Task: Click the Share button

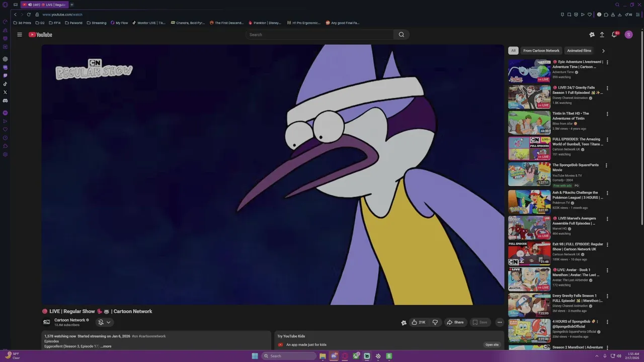Action: 455,322
